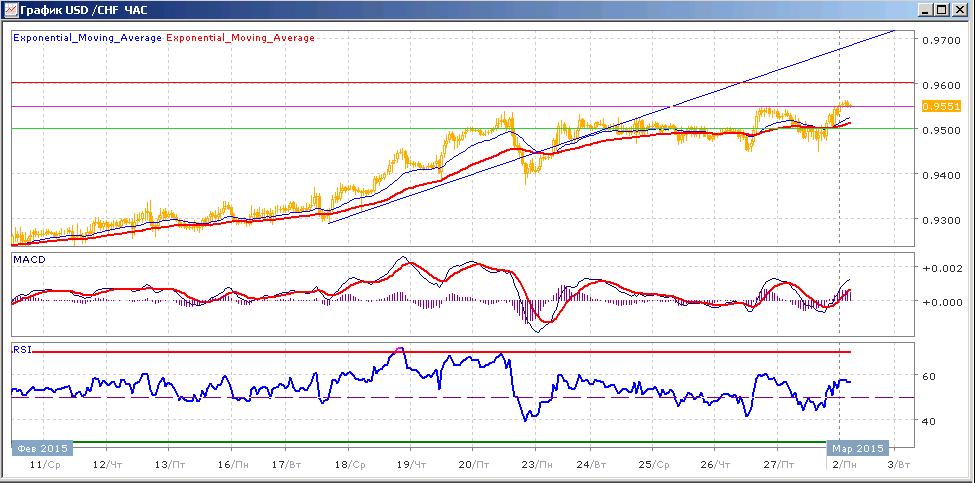Viewport: 975px width, 483px height.
Task: Select the red Exponential_Moving_Average legend label
Action: [240, 38]
